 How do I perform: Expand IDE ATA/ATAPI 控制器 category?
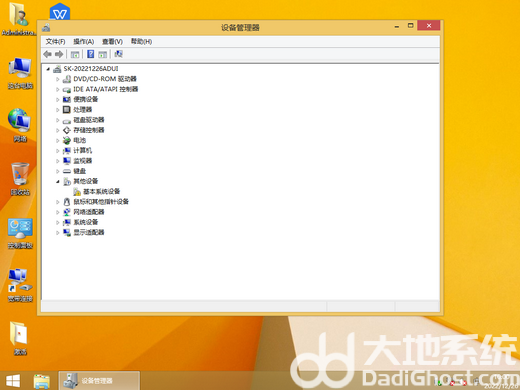(x=58, y=90)
